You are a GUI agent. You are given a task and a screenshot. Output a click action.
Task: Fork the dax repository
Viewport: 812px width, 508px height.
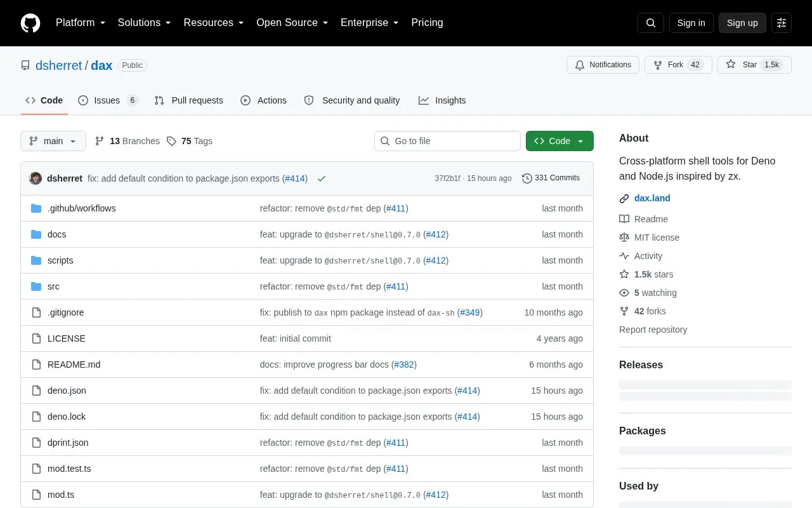point(678,65)
